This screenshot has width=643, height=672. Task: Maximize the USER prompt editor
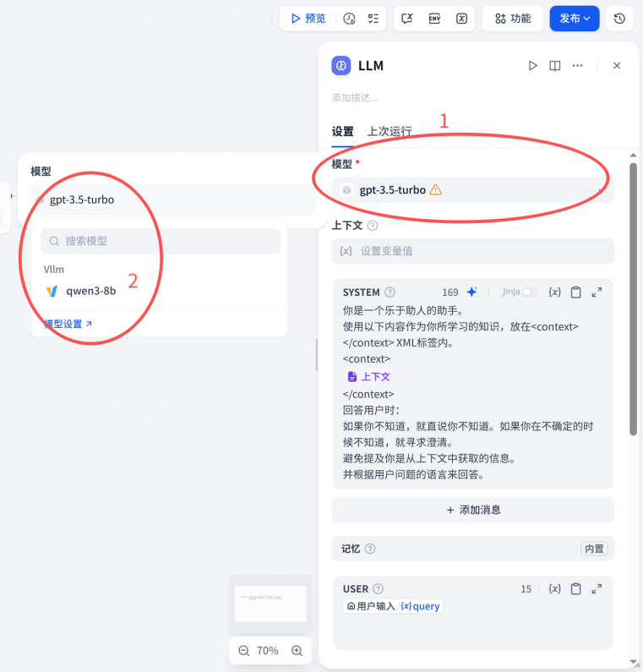click(597, 589)
